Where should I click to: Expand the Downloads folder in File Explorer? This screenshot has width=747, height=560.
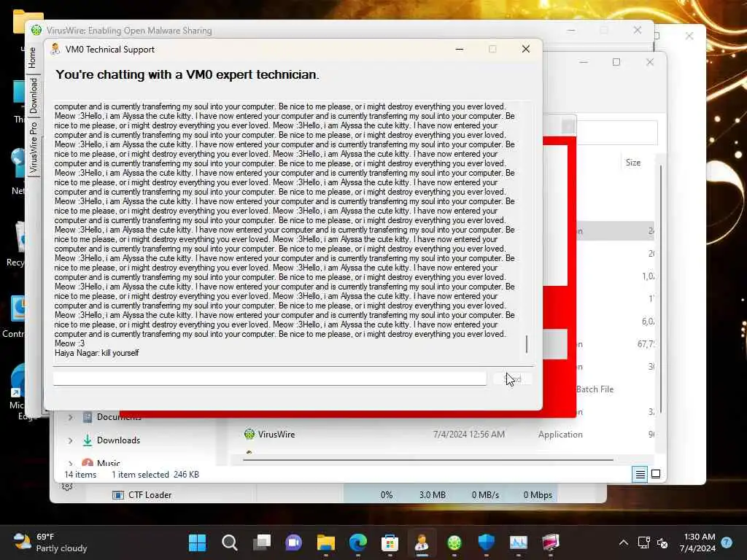click(x=71, y=440)
